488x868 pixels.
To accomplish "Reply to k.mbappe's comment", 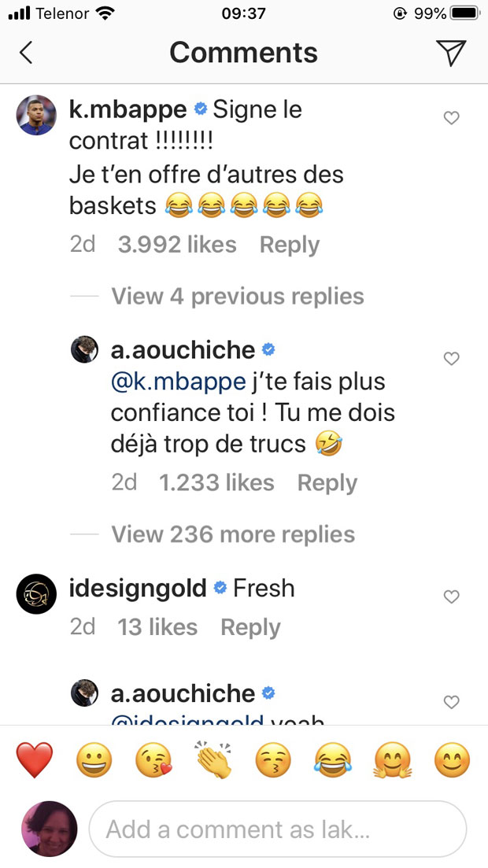I will pyautogui.click(x=290, y=245).
